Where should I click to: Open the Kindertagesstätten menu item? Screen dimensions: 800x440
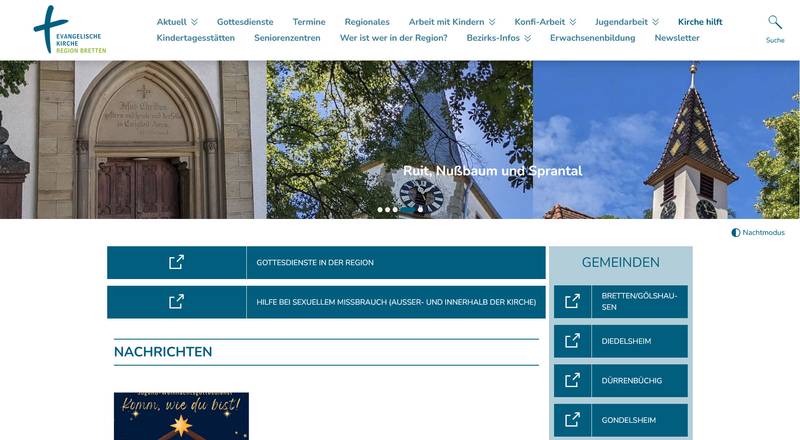click(196, 38)
